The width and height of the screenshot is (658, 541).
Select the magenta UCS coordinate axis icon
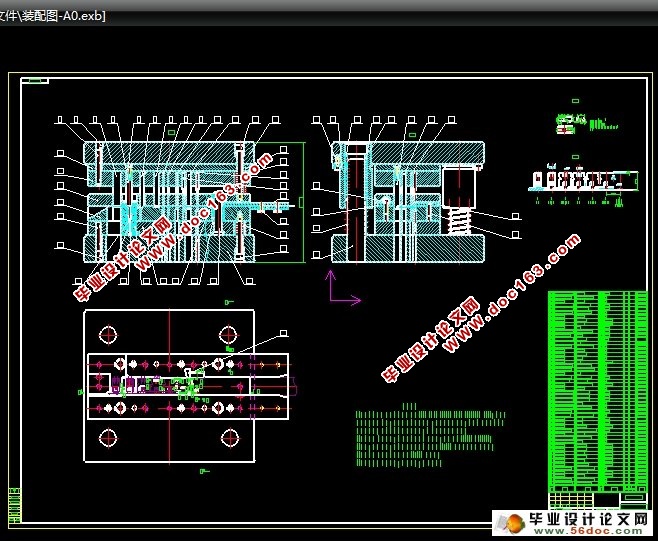[x=343, y=287]
